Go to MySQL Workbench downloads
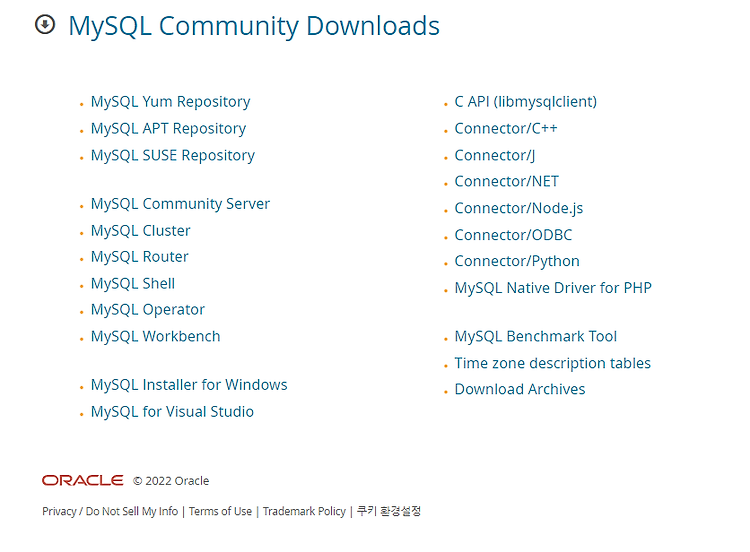750x552 pixels. pos(155,336)
